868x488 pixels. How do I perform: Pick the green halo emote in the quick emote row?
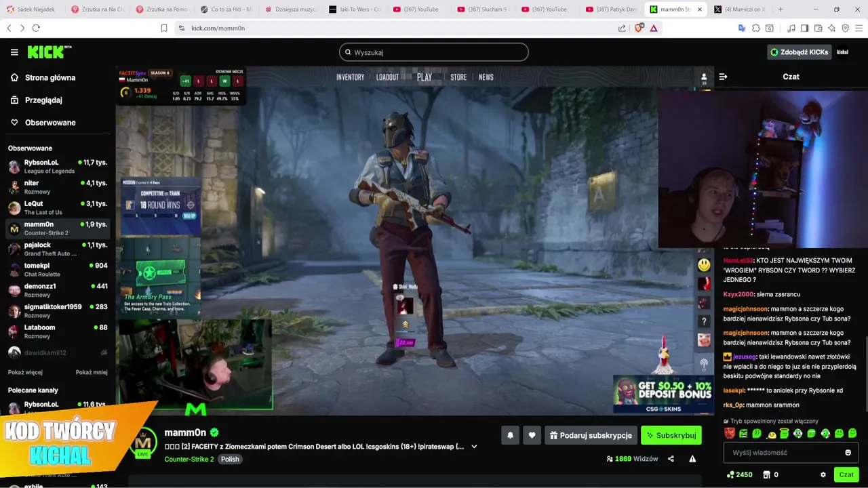coord(785,433)
